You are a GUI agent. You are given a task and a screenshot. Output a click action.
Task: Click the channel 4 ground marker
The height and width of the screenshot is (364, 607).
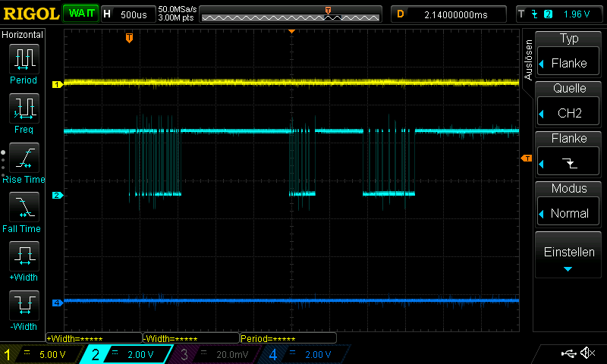(58, 303)
